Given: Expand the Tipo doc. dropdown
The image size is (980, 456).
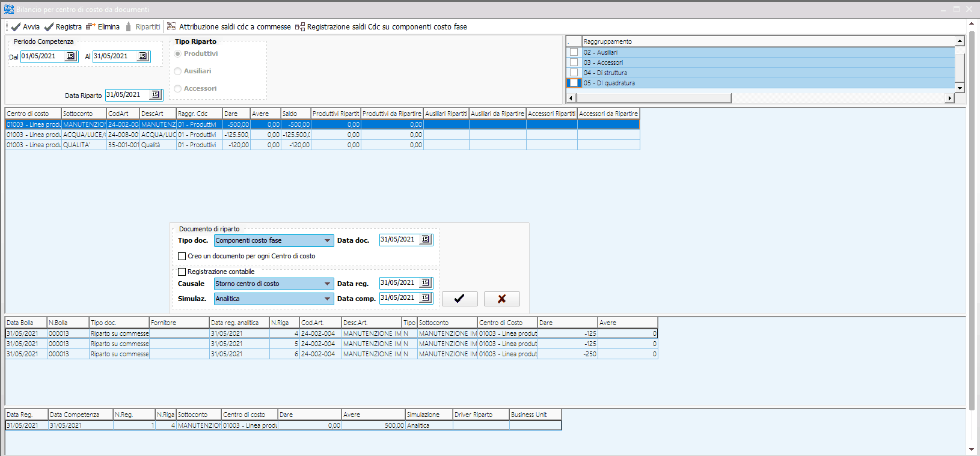Looking at the screenshot, I should 328,240.
